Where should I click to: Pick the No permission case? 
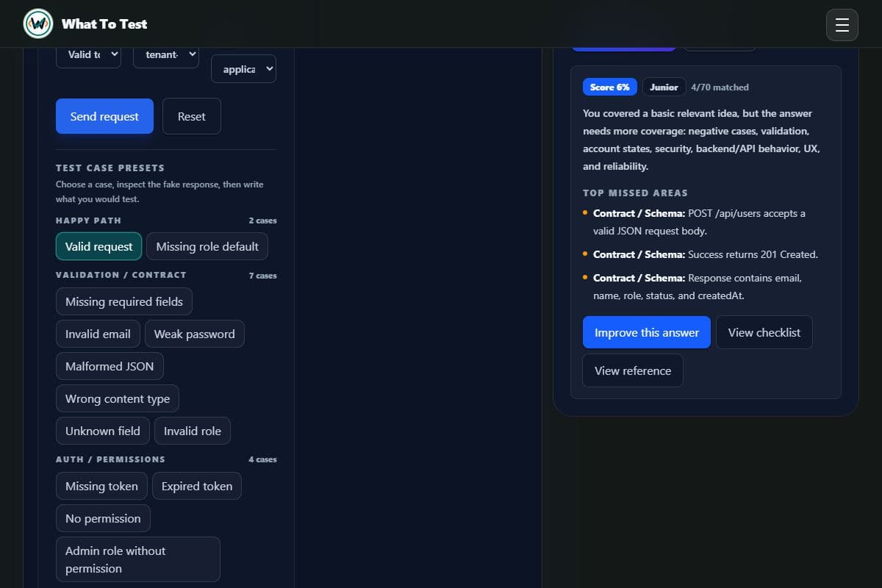click(103, 518)
